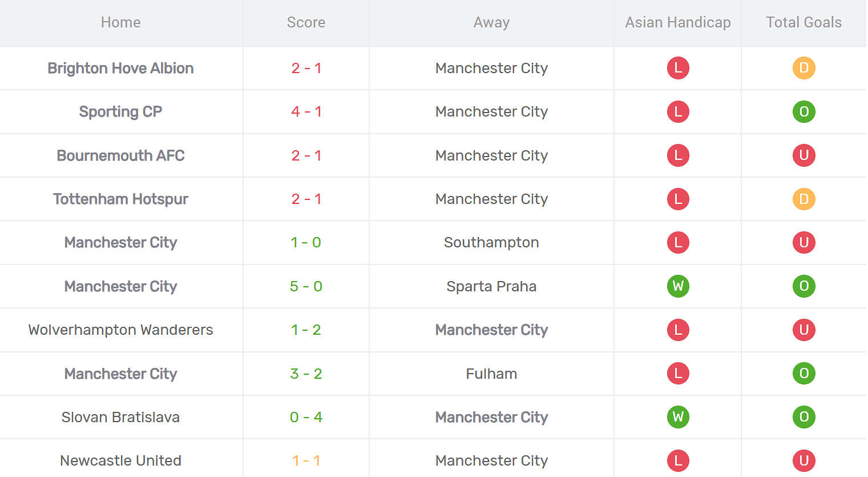Click the orange D badge for Brighton match

(x=804, y=68)
